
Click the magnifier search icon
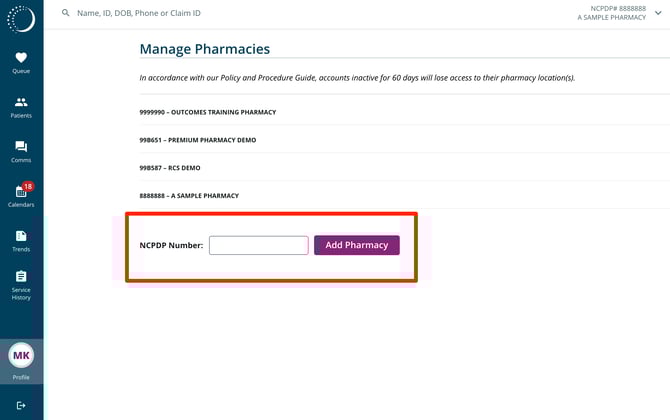coord(66,13)
